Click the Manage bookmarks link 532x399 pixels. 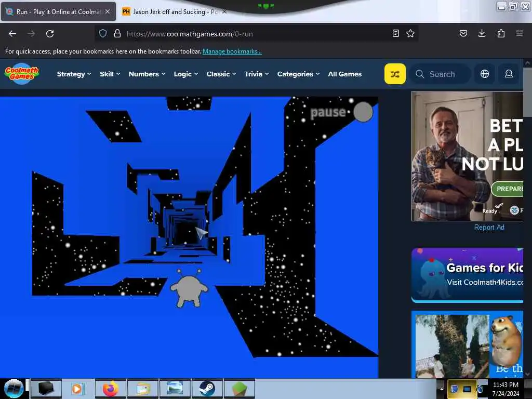tap(232, 51)
